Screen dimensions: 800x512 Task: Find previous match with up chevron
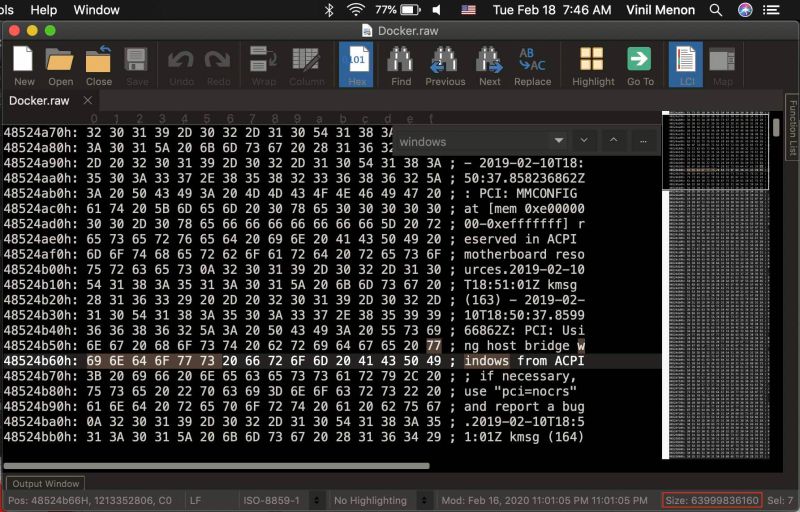point(614,141)
